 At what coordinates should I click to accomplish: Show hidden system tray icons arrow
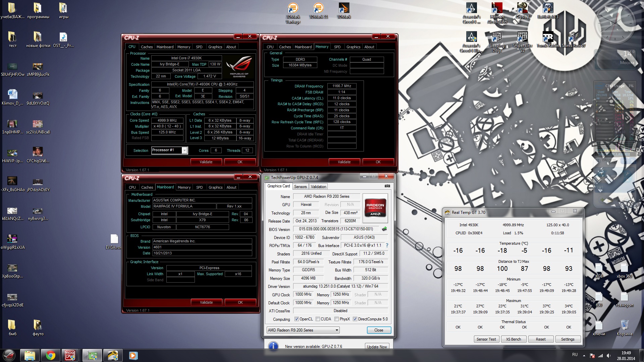584,355
